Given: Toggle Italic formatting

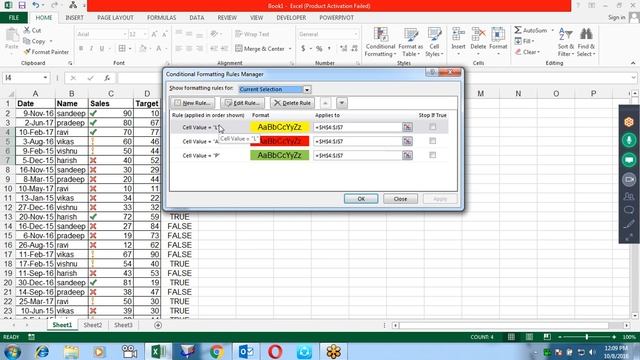Looking at the screenshot, I should coord(91,49).
